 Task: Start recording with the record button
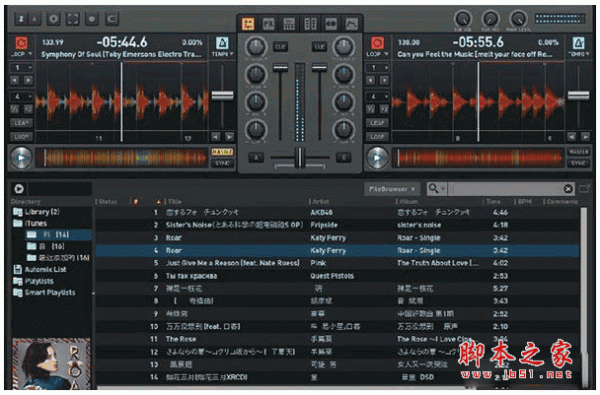[x=92, y=19]
